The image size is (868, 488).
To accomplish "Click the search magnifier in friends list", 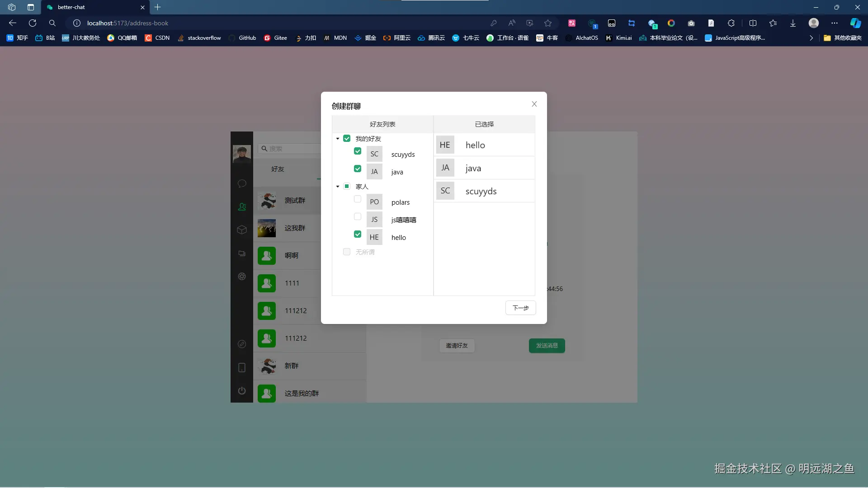I will (x=264, y=148).
